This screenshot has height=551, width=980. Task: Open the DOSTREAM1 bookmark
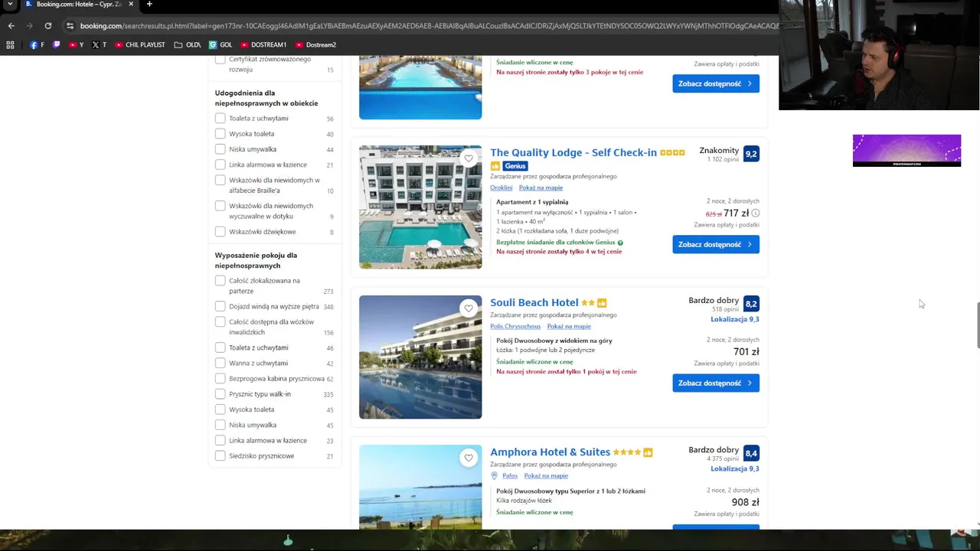pos(263,44)
